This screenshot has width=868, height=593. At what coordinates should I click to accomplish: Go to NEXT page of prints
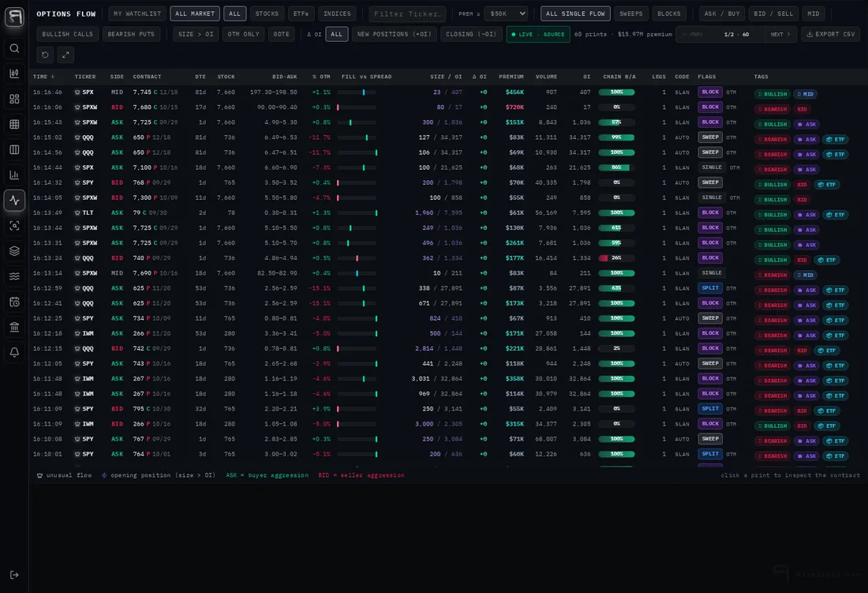pyautogui.click(x=780, y=34)
